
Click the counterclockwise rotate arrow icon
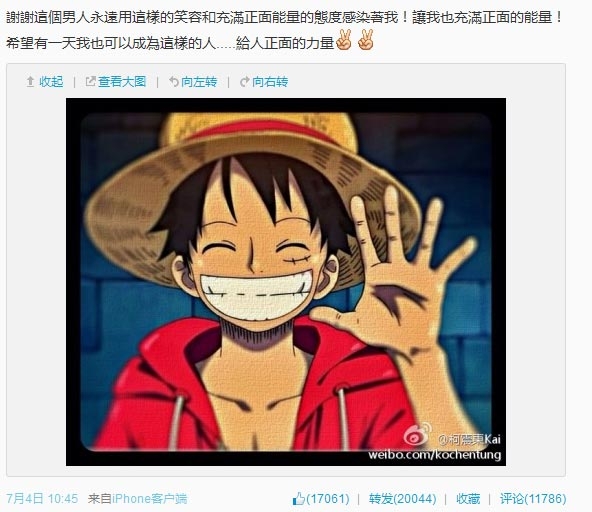pyautogui.click(x=174, y=81)
